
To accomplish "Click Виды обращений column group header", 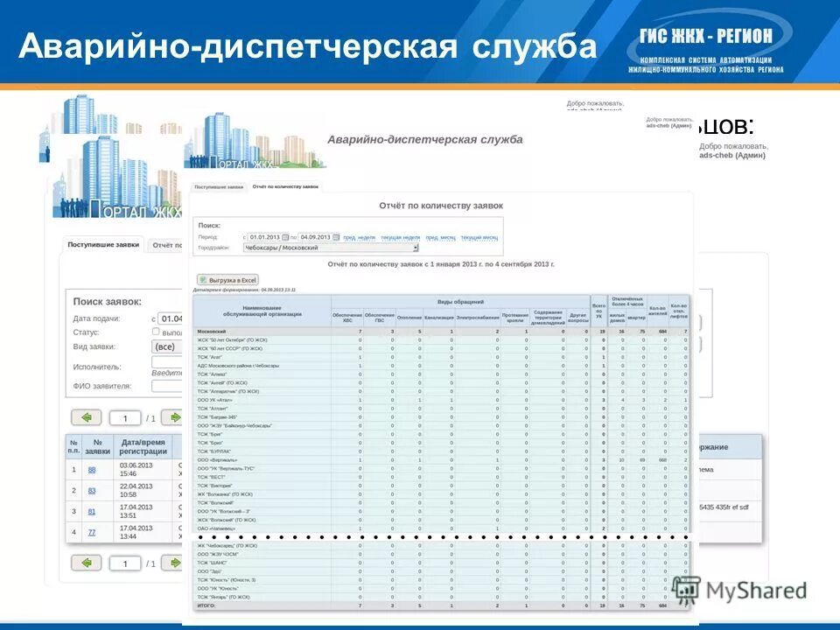I will click(461, 302).
